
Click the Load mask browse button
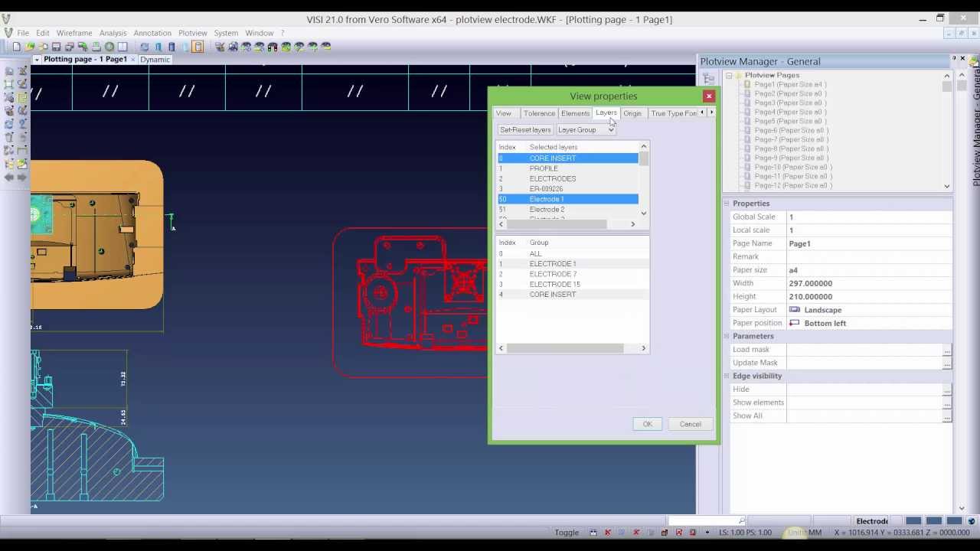click(947, 350)
